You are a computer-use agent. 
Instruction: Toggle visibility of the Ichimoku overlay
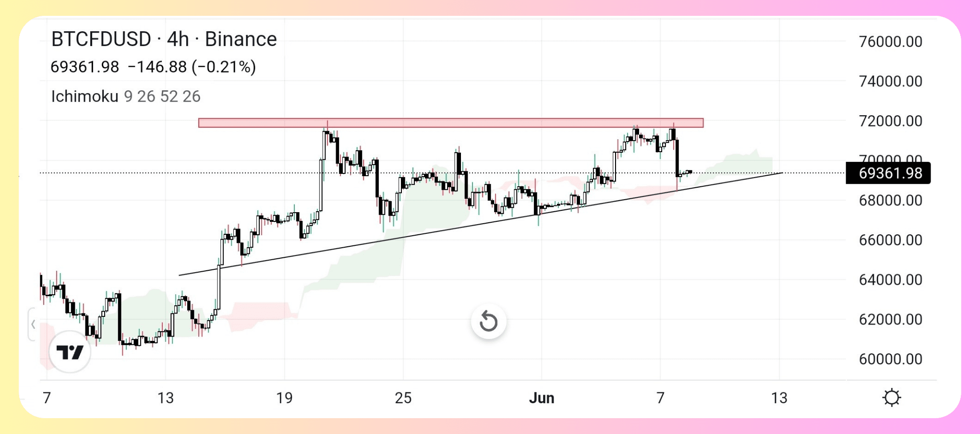coord(85,97)
